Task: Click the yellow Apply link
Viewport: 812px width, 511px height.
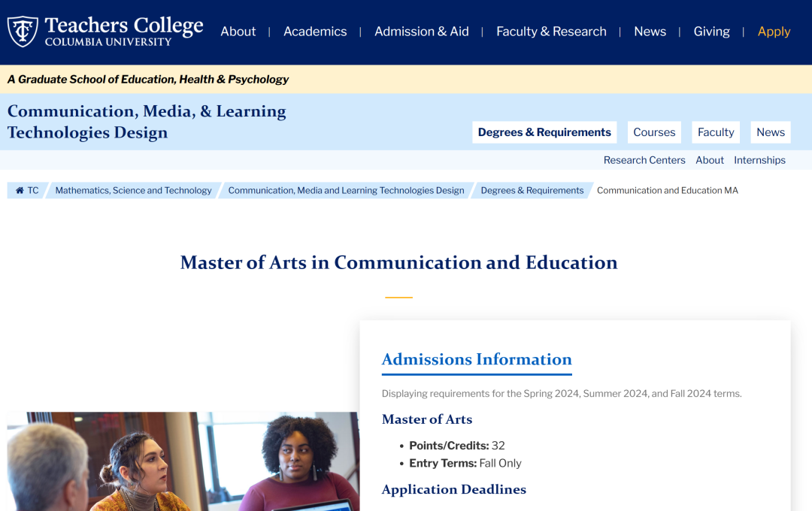Action: [774, 32]
